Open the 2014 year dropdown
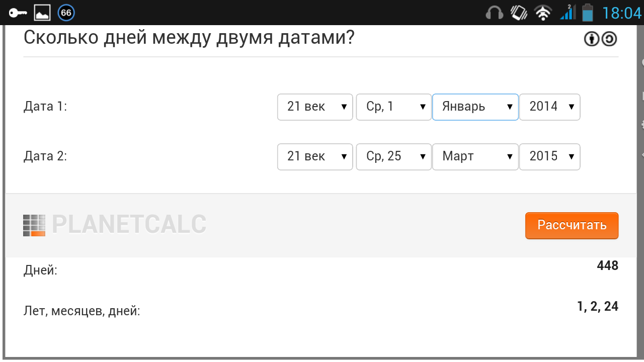 [549, 107]
